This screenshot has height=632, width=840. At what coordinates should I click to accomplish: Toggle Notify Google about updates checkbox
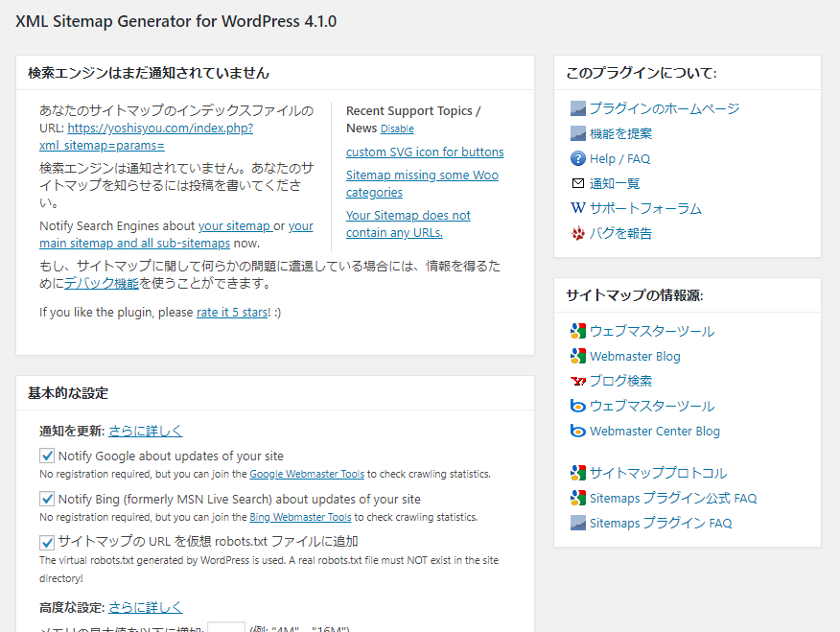click(47, 456)
